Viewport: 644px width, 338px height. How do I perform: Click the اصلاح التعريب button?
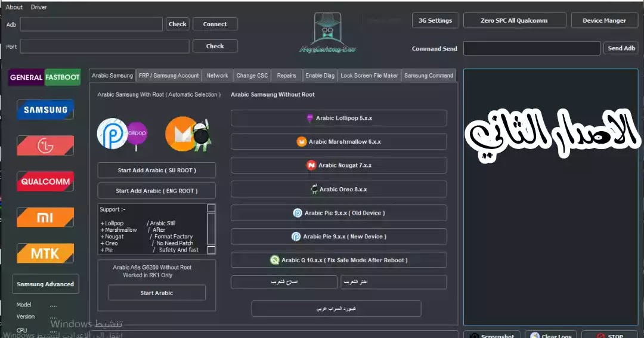[x=284, y=282]
